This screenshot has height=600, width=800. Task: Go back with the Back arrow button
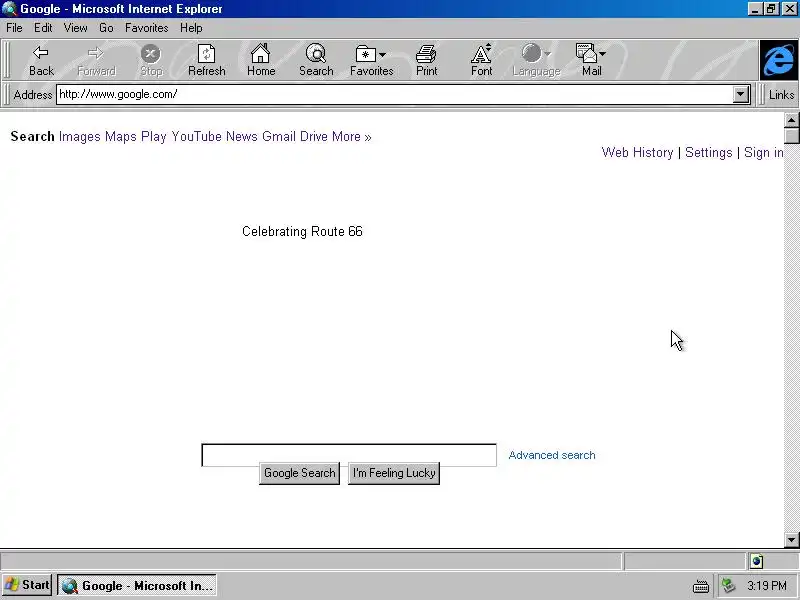[x=41, y=61]
